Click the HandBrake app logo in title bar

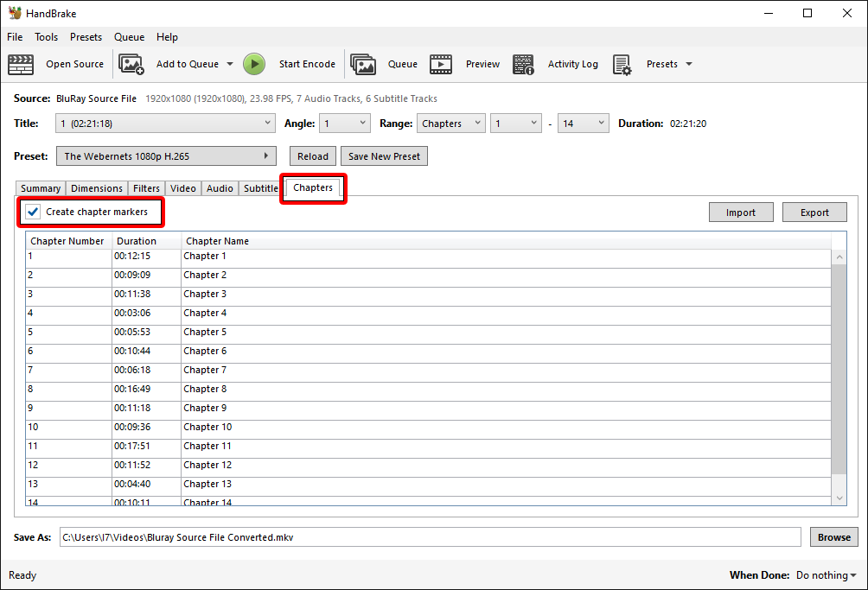(x=15, y=13)
